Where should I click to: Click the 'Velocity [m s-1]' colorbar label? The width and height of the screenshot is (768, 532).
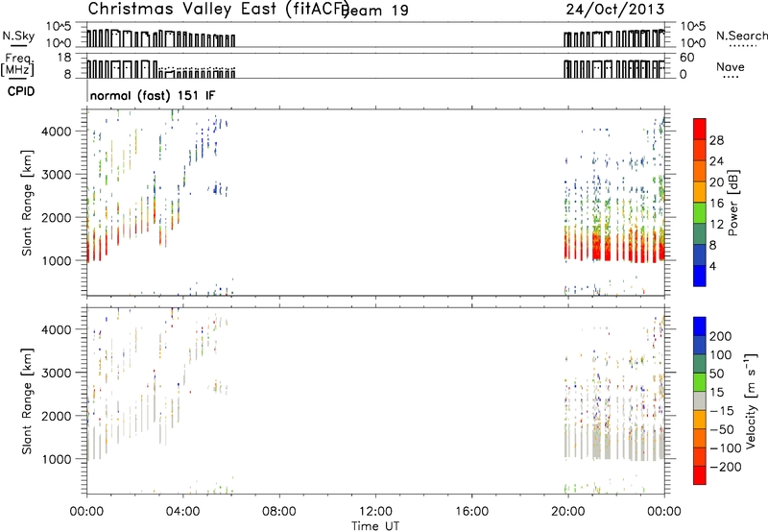751,401
